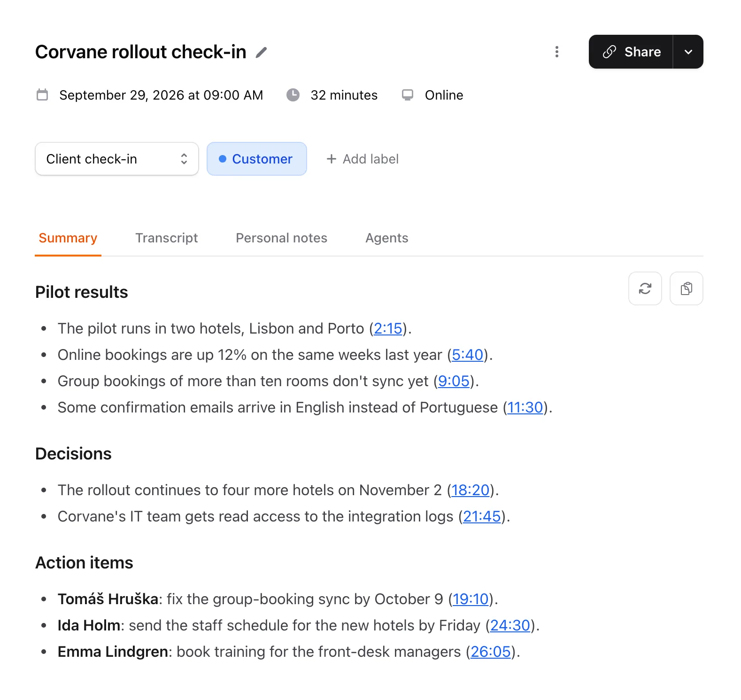Edit the meeting title with pencil icon
The height and width of the screenshot is (700, 741).
261,52
